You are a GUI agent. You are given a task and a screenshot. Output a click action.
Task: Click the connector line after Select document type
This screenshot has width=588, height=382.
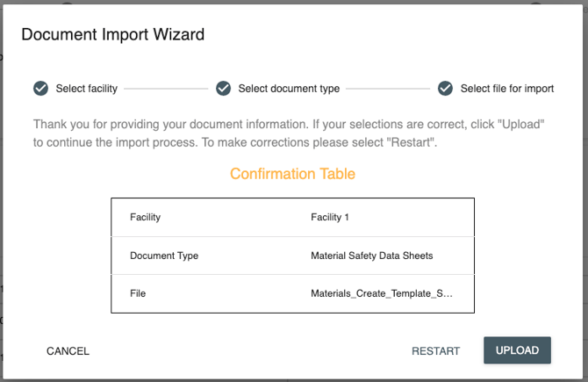click(x=388, y=89)
